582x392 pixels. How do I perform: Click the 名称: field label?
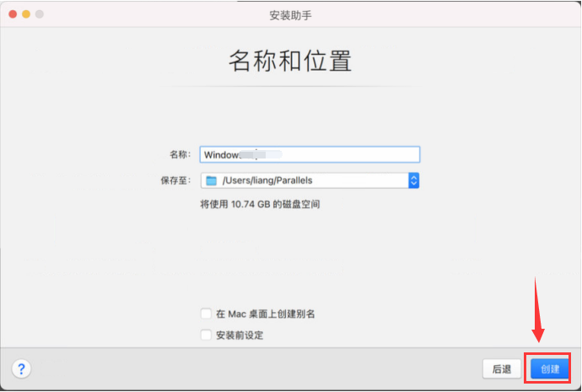(180, 155)
